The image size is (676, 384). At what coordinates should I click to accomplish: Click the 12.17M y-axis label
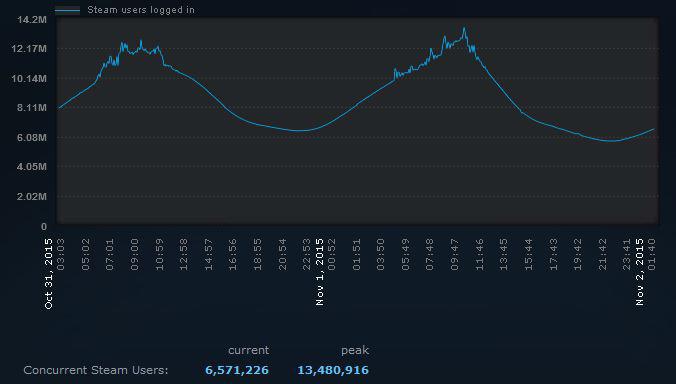click(29, 49)
